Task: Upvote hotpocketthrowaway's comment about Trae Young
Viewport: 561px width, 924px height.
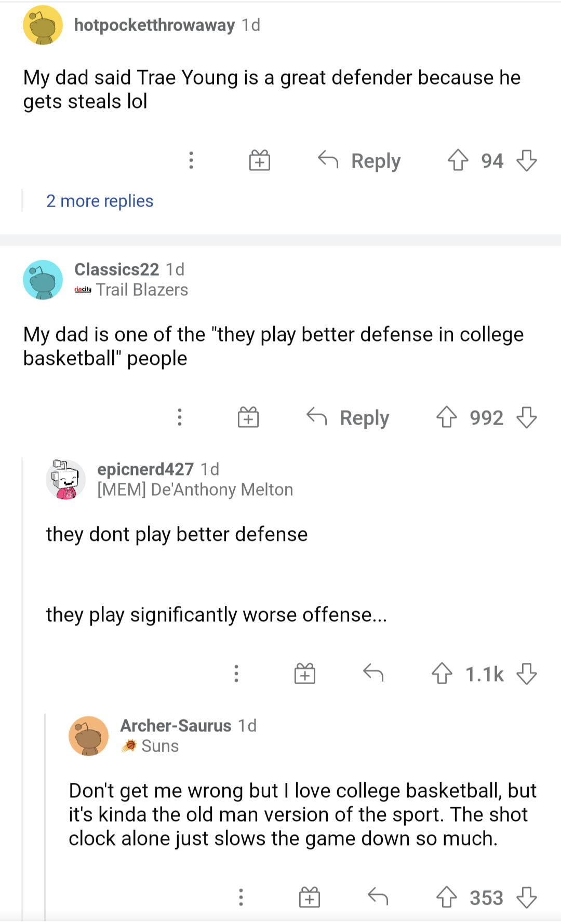Action: click(x=458, y=160)
